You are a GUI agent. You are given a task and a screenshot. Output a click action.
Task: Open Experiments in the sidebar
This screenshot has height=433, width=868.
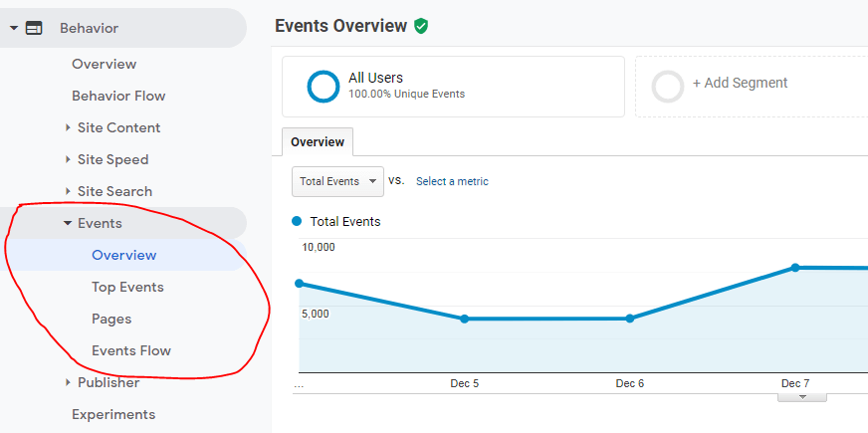click(113, 414)
